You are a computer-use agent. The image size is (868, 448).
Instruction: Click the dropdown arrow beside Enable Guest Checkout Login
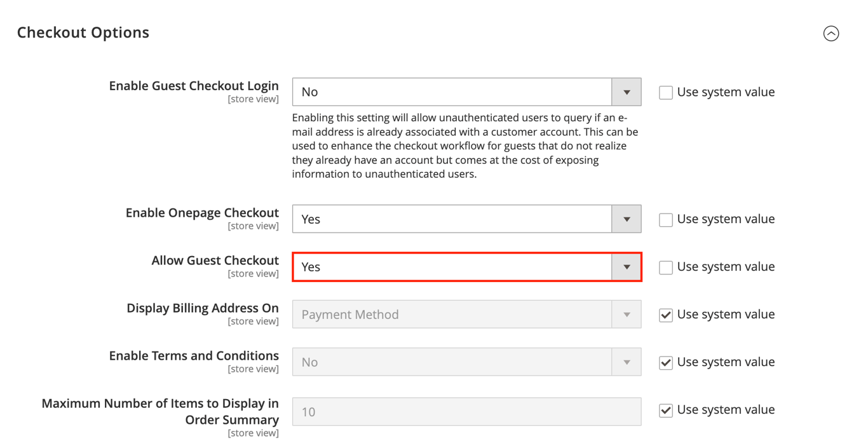tap(626, 92)
